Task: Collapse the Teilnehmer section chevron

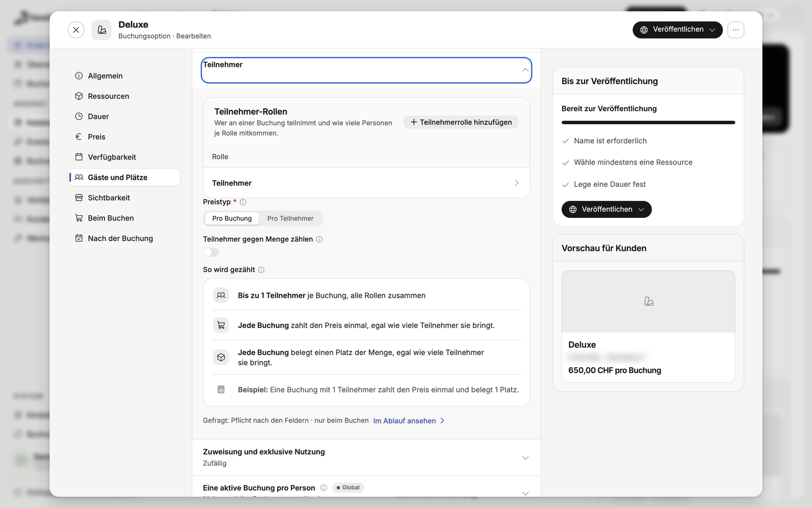Action: pos(525,70)
